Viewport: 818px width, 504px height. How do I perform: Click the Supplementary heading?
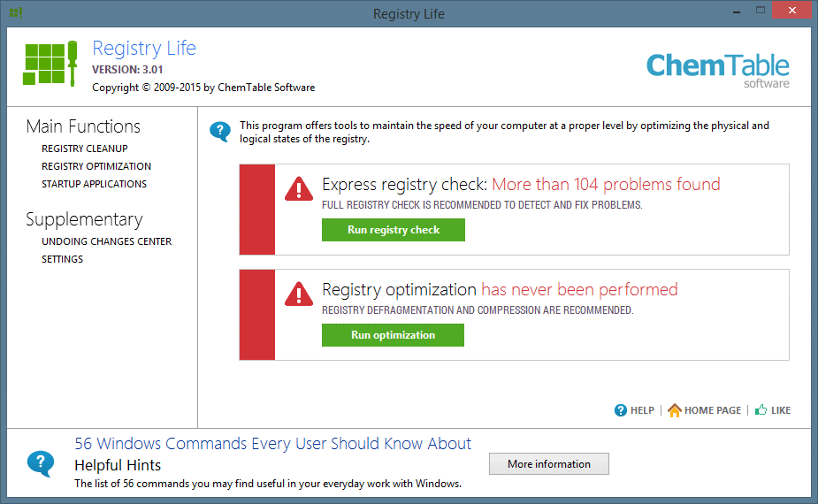[x=84, y=219]
